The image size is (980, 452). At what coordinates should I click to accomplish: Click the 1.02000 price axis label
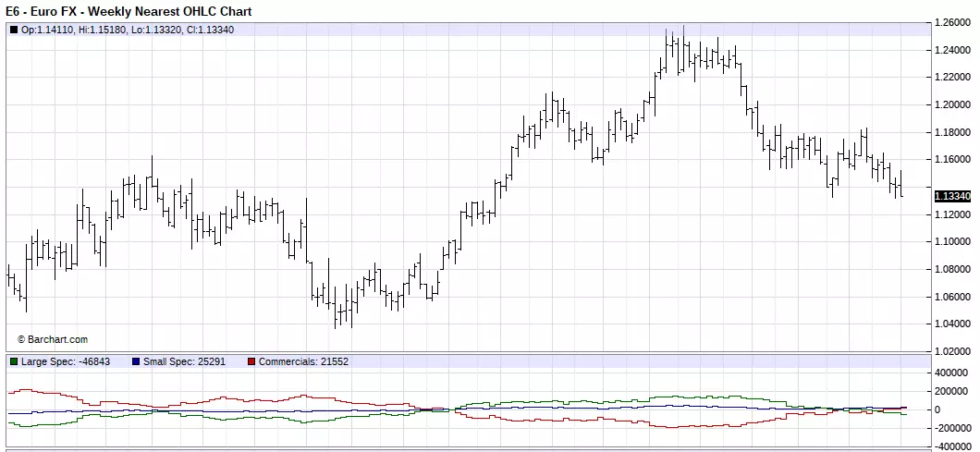click(x=952, y=351)
